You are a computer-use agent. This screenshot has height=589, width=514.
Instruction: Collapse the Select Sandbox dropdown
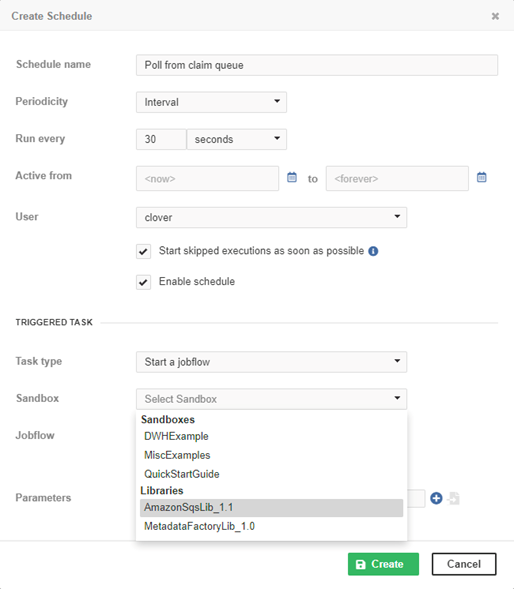(x=271, y=399)
